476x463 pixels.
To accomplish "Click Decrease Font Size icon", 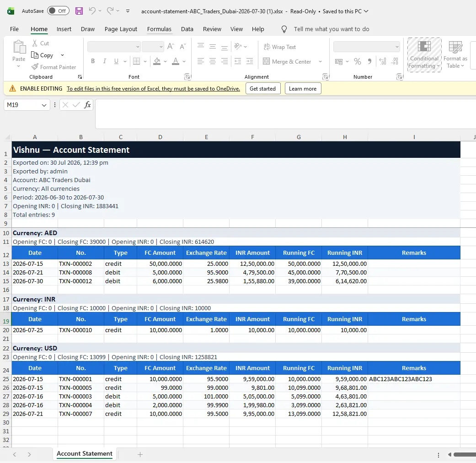I will 182,47.
